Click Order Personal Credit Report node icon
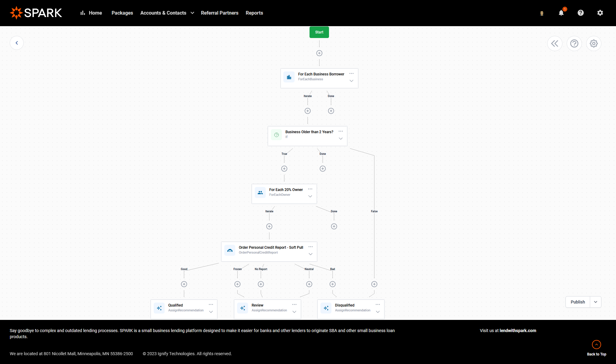The height and width of the screenshot is (364, 616). click(230, 250)
